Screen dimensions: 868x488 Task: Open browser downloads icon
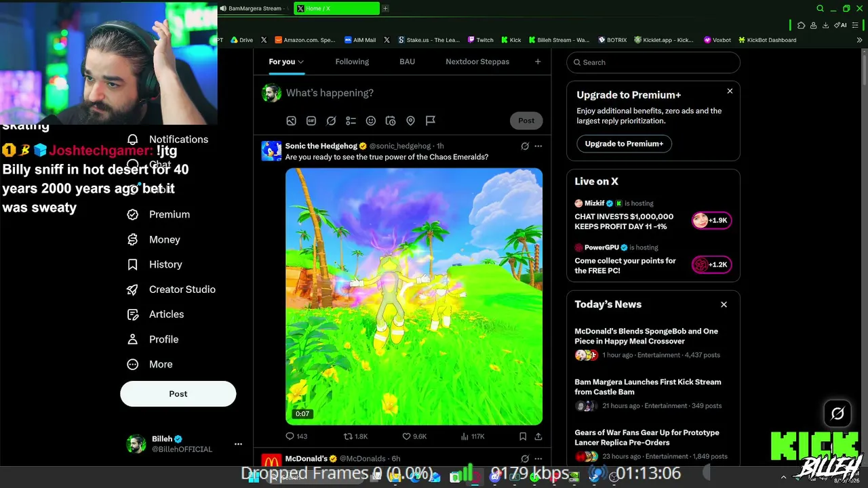pyautogui.click(x=825, y=25)
